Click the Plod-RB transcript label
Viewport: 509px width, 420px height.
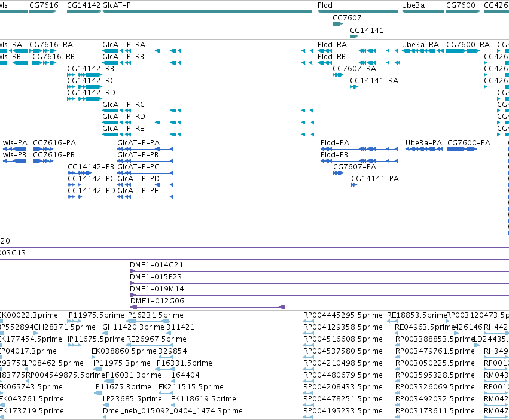click(331, 56)
